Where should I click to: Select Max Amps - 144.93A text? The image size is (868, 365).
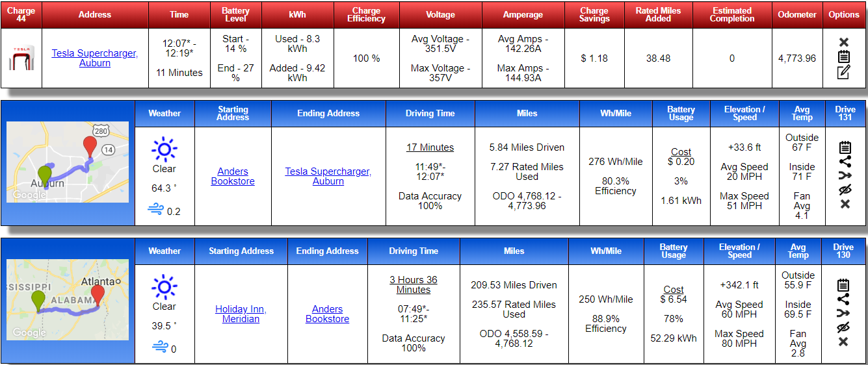pyautogui.click(x=523, y=73)
